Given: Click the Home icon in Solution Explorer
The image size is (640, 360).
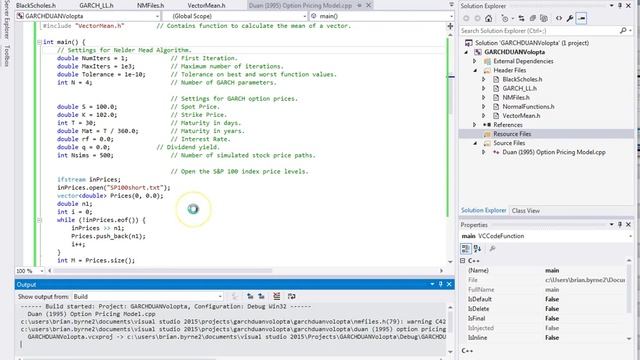Looking at the screenshot, I should click(489, 18).
